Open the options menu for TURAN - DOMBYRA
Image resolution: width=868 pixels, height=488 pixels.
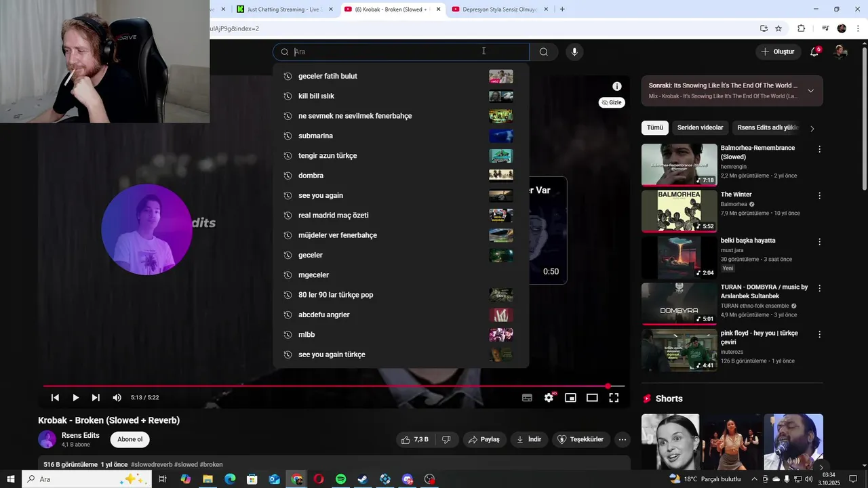(819, 288)
